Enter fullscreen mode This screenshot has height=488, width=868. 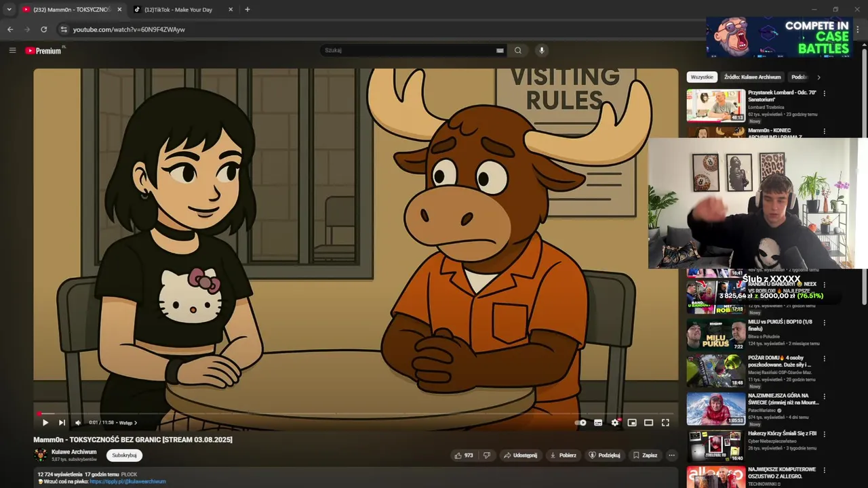tap(665, 422)
